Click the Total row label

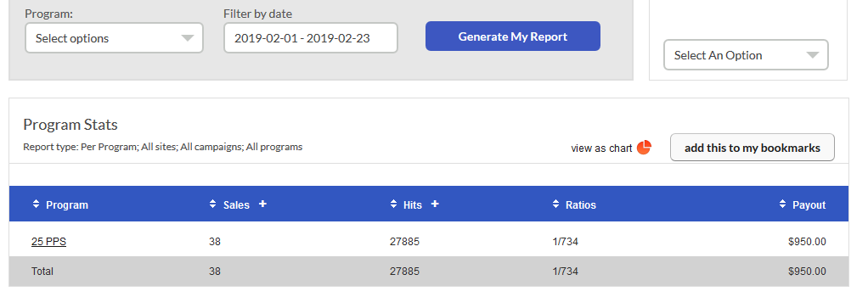pyautogui.click(x=42, y=272)
